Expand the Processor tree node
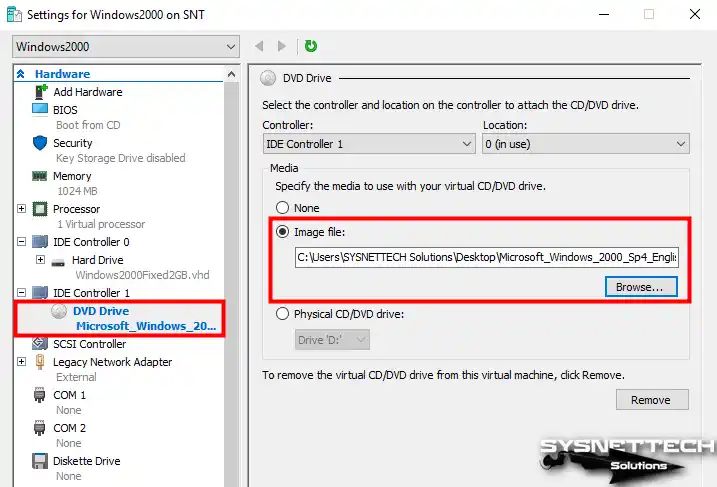This screenshot has height=487, width=717. point(21,209)
